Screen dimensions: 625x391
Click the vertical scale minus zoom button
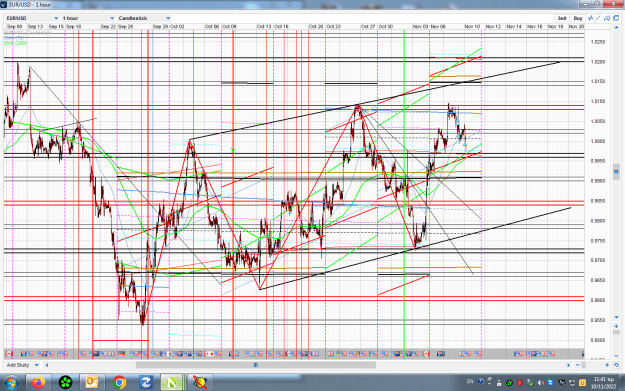(x=616, y=356)
